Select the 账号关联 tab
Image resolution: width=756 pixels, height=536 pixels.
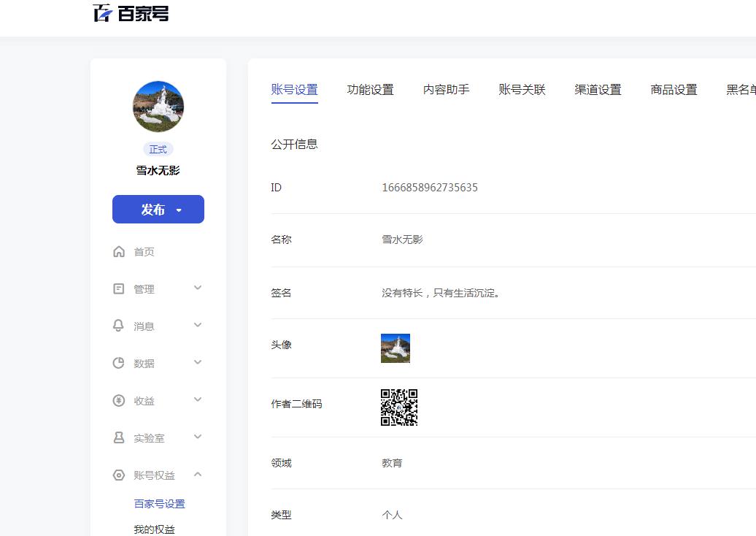[x=522, y=90]
